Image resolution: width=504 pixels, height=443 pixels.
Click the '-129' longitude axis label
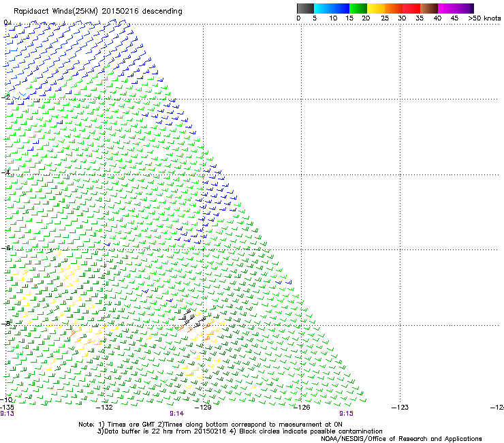click(x=203, y=408)
